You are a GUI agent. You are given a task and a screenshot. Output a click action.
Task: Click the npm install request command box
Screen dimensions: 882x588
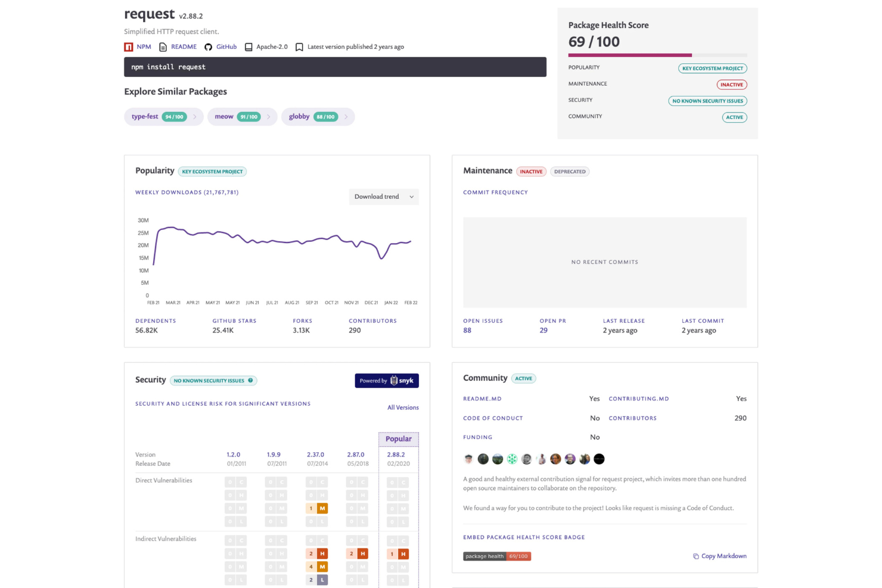[x=335, y=67]
